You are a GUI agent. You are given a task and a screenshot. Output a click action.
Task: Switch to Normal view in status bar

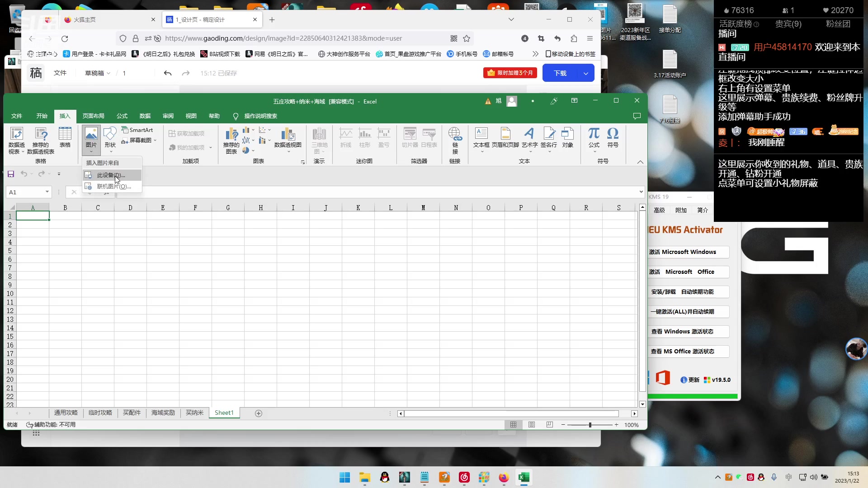[513, 425]
